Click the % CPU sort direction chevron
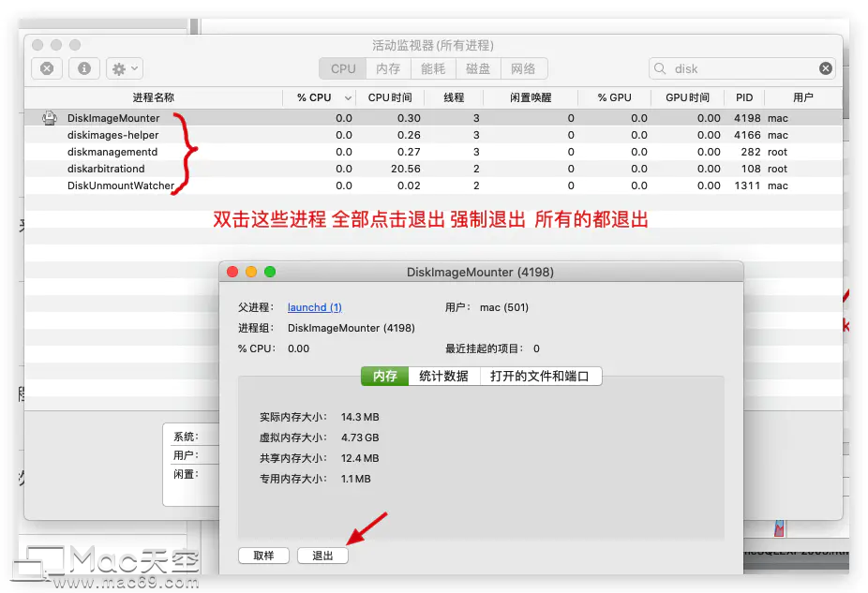The width and height of the screenshot is (868, 593). click(348, 98)
